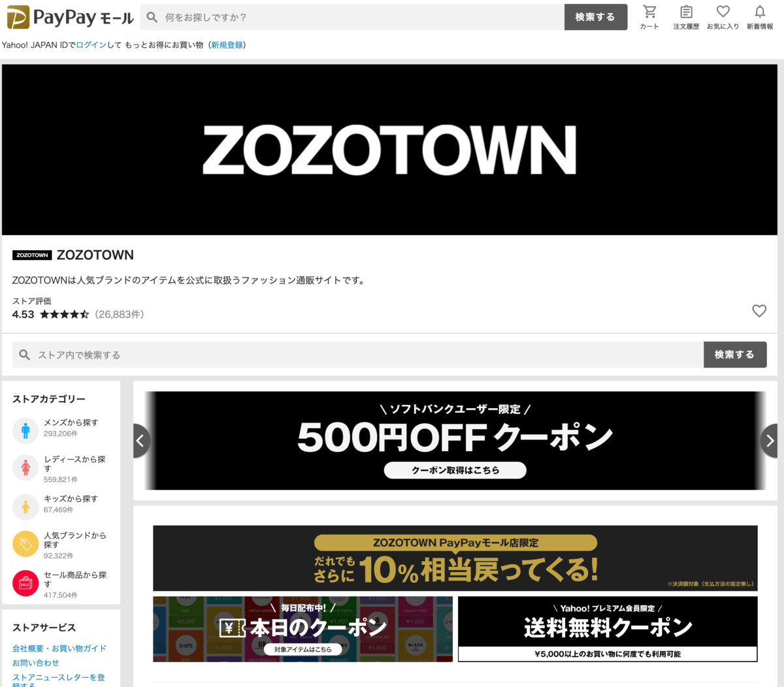Click the 559,821件 item count

[x=61, y=479]
